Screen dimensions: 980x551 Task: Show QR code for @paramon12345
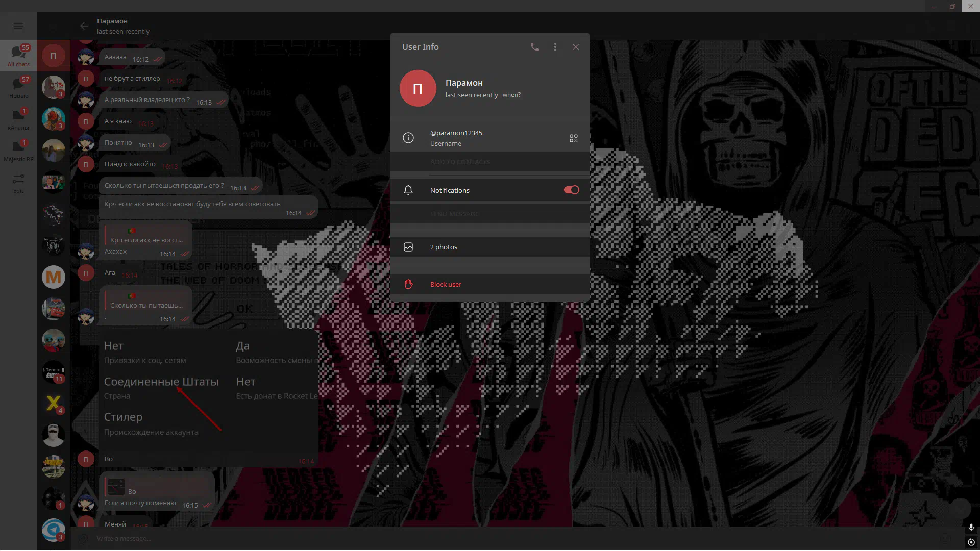tap(574, 138)
